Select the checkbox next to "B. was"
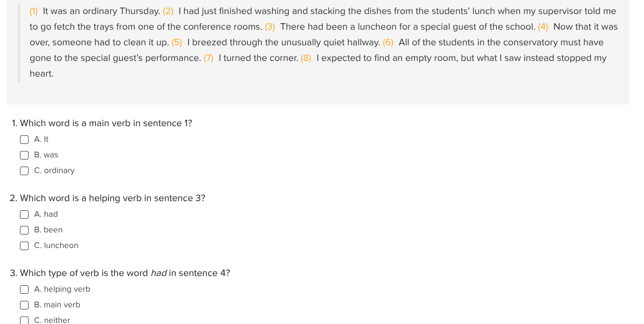The image size is (644, 324). coord(24,155)
